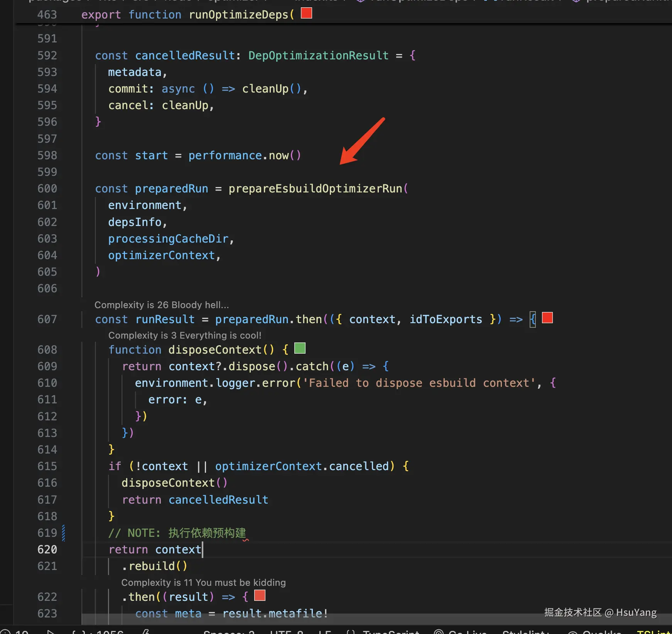The width and height of the screenshot is (672, 634).
Task: Click result.metafile! on line 623
Action: tap(275, 614)
